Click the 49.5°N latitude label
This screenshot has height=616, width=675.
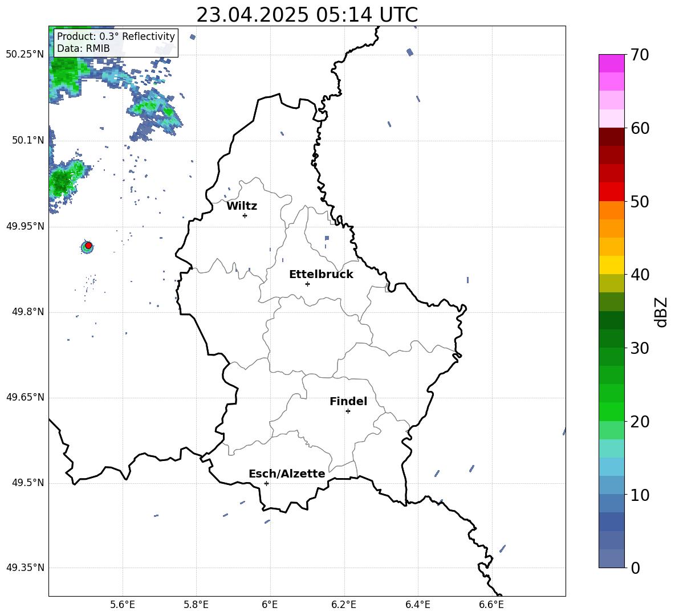pyautogui.click(x=28, y=483)
